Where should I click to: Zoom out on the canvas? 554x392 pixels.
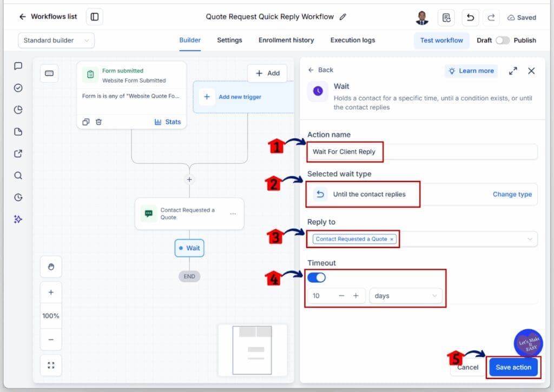pyautogui.click(x=51, y=340)
